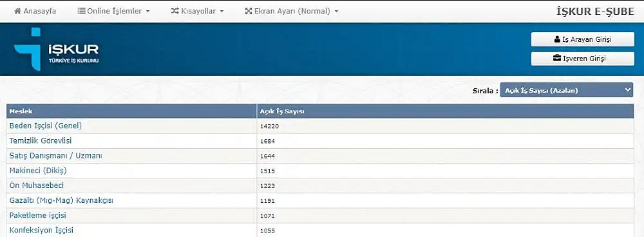Open Gazaltı (Mıg-Mag) Kaynakçısı link

pos(61,200)
